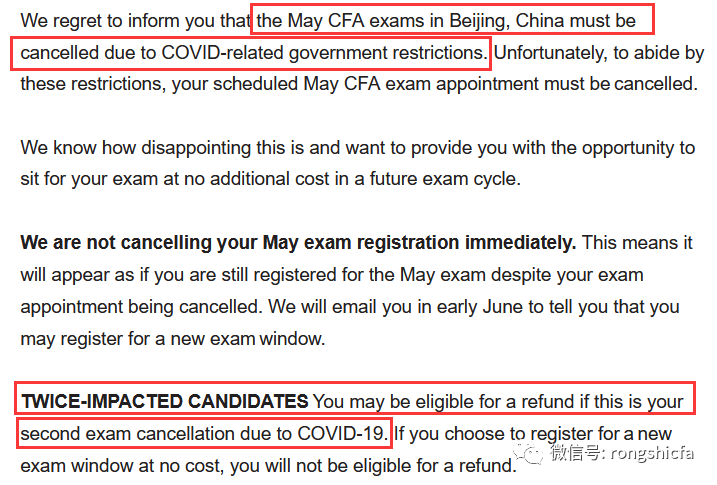Click the highlighted 'second exam cancellation due to COVID-19' text
The height and width of the screenshot is (485, 717).
(x=204, y=433)
